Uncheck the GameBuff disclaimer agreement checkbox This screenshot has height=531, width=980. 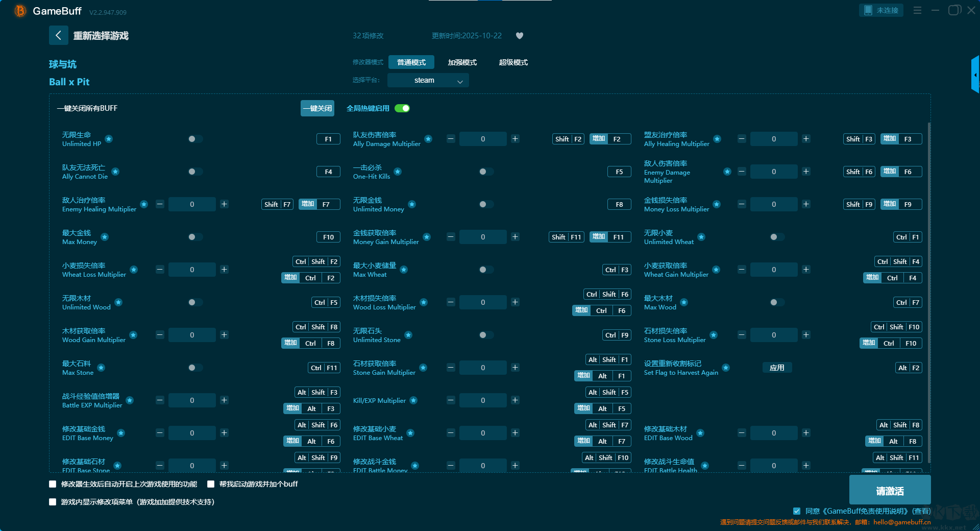pos(797,511)
